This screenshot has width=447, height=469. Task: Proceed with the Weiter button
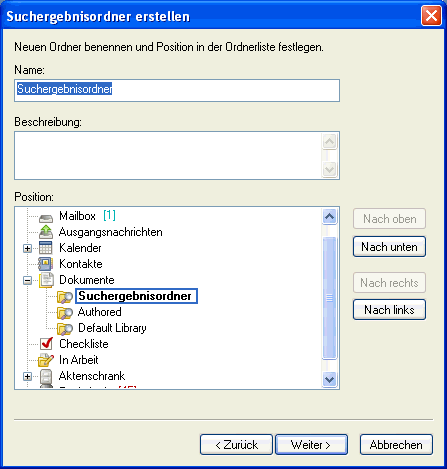[311, 445]
